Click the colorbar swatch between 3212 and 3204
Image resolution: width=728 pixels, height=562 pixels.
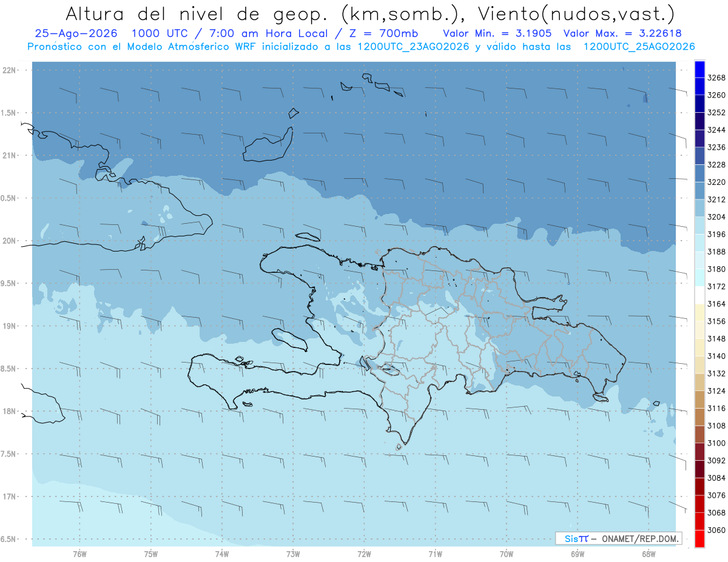699,208
